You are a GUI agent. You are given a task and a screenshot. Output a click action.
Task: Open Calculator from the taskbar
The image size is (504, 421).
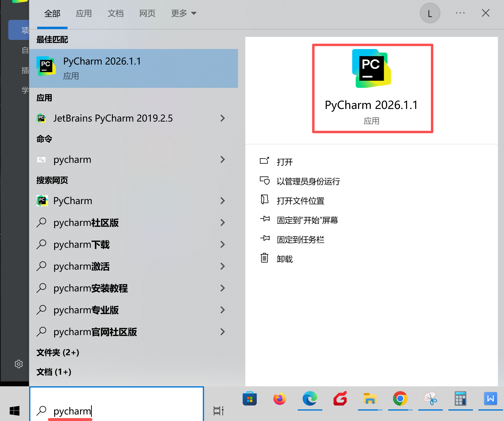(x=461, y=399)
